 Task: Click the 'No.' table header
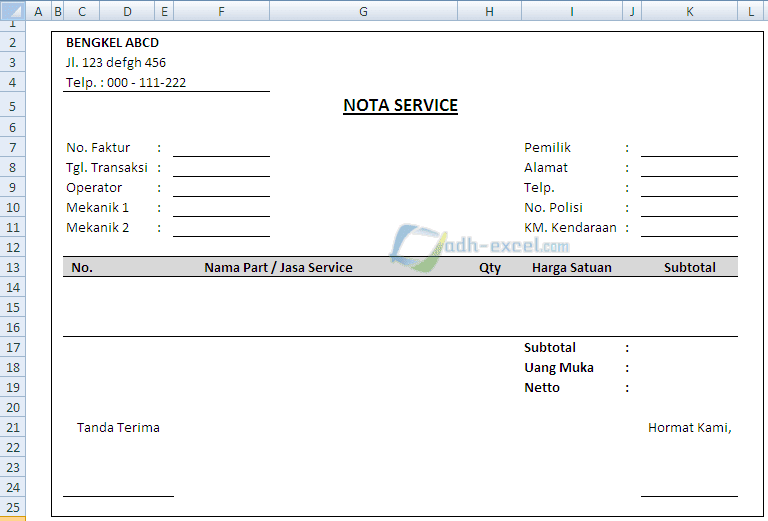pyautogui.click(x=82, y=267)
